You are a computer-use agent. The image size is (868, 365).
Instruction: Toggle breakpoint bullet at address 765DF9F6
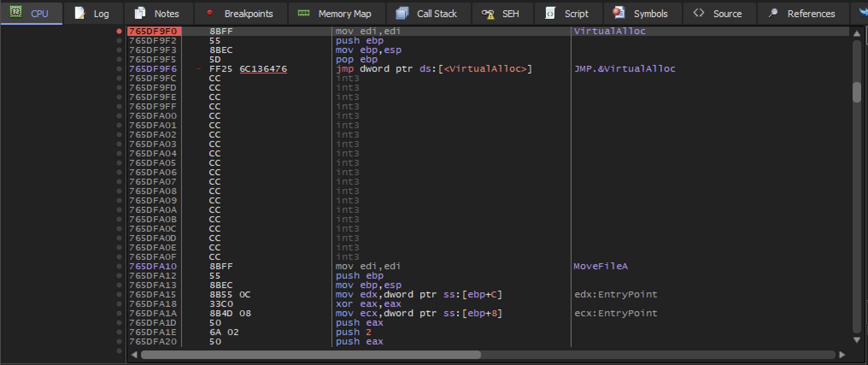(x=119, y=69)
